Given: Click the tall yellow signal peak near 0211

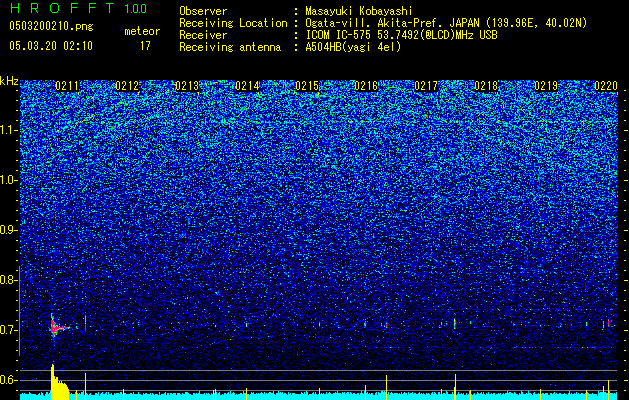Looking at the screenshot, I should click(59, 383).
